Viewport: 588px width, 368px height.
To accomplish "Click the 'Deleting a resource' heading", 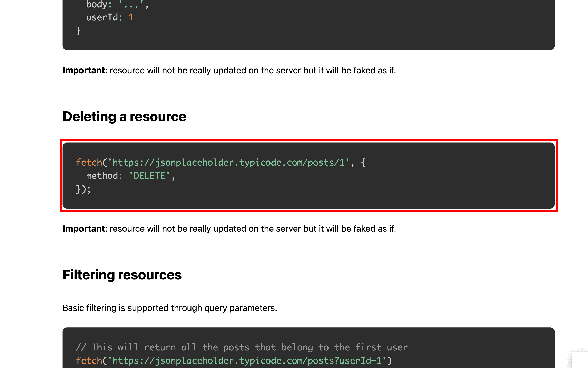I will pyautogui.click(x=124, y=117).
